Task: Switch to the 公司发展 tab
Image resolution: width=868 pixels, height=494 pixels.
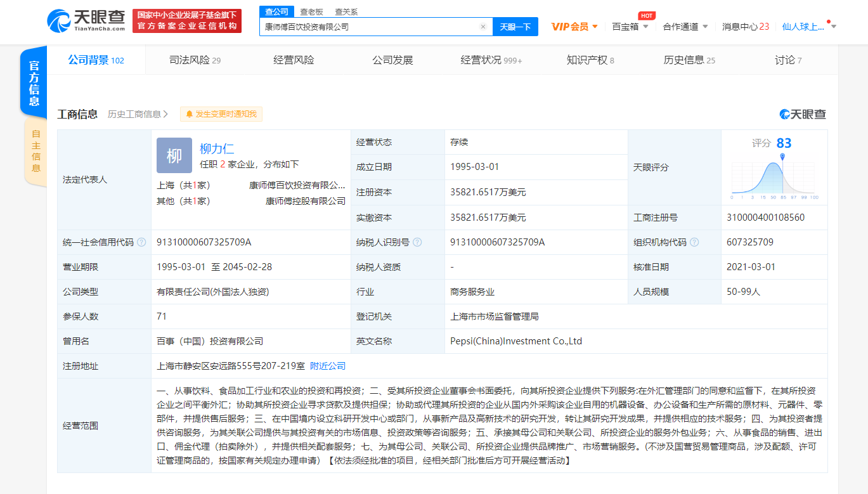Action: point(392,60)
